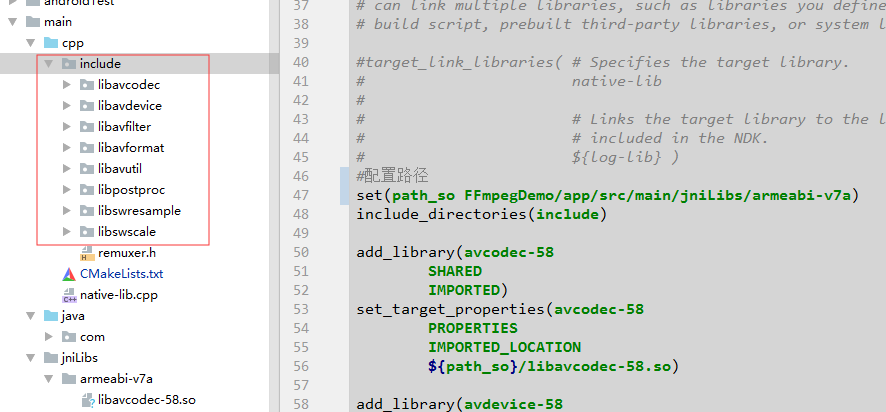Click the set_target_properties(avcodec-58 line
Viewport: 886px width, 412px height.
point(500,309)
